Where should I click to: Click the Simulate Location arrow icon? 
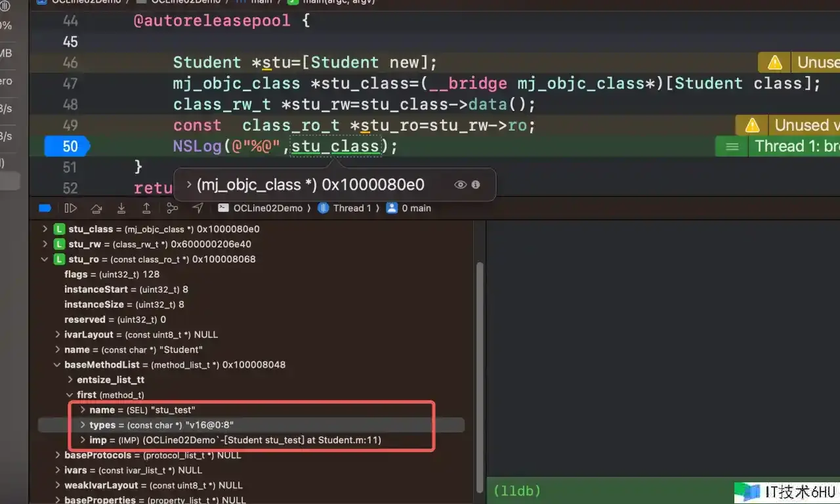198,208
